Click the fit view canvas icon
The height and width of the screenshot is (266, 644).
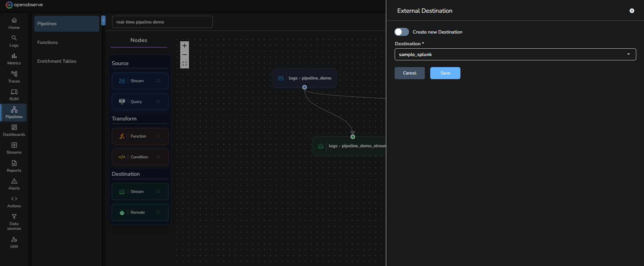(x=184, y=64)
